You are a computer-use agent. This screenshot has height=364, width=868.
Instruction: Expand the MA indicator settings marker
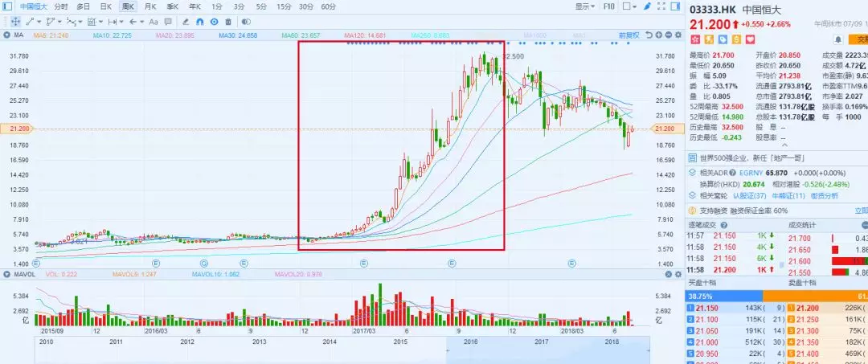(6, 35)
